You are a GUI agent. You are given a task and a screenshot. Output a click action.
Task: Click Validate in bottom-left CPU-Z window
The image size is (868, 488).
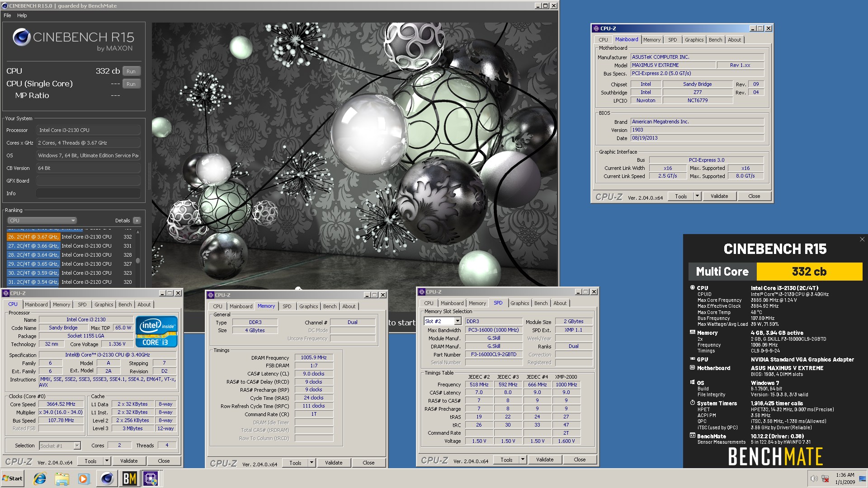point(129,461)
